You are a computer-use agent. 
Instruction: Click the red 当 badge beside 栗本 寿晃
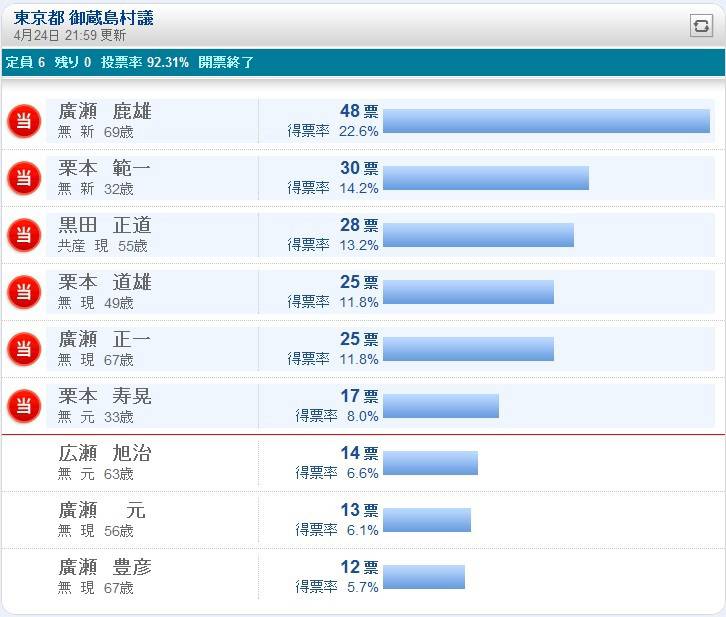(x=23, y=406)
